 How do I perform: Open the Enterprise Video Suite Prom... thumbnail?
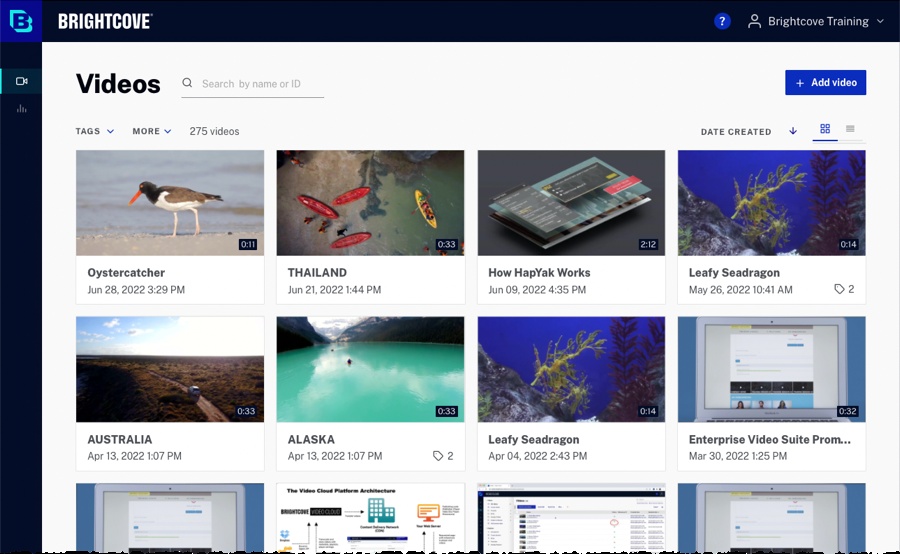point(771,369)
